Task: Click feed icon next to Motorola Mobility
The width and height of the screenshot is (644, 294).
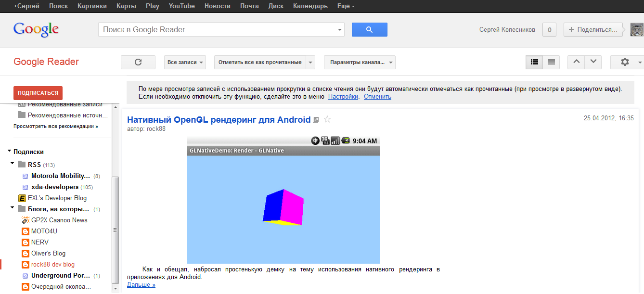Action: [26, 176]
